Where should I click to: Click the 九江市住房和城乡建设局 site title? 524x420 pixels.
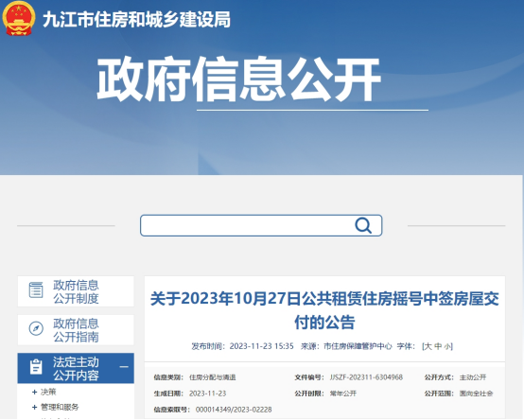click(137, 19)
